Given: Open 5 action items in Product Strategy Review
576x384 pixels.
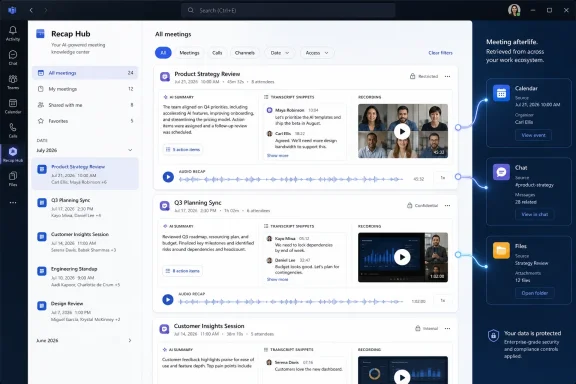Looking at the screenshot, I should (x=183, y=150).
